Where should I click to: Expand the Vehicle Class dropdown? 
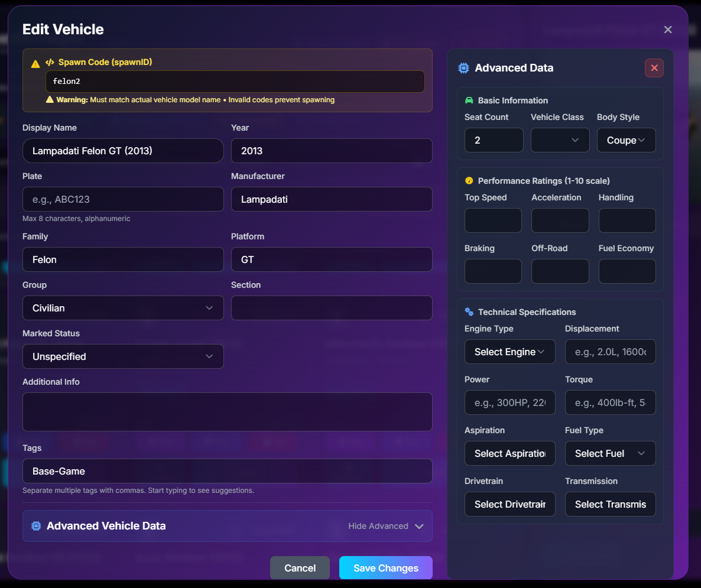click(560, 140)
